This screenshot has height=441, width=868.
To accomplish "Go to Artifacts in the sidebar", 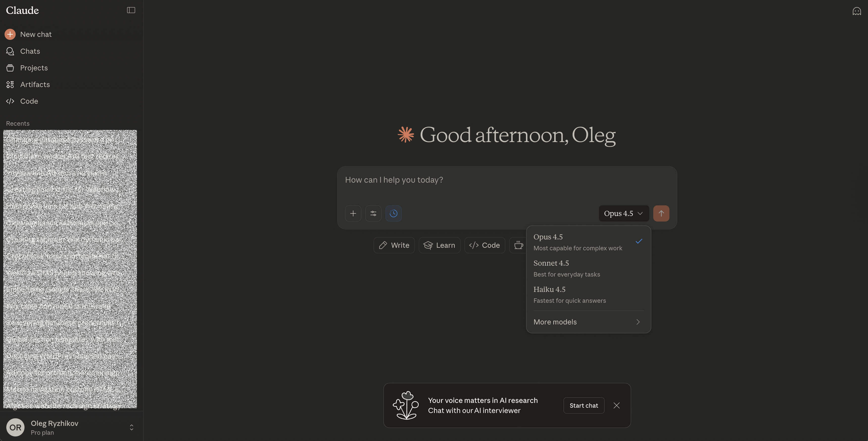I will (x=35, y=85).
